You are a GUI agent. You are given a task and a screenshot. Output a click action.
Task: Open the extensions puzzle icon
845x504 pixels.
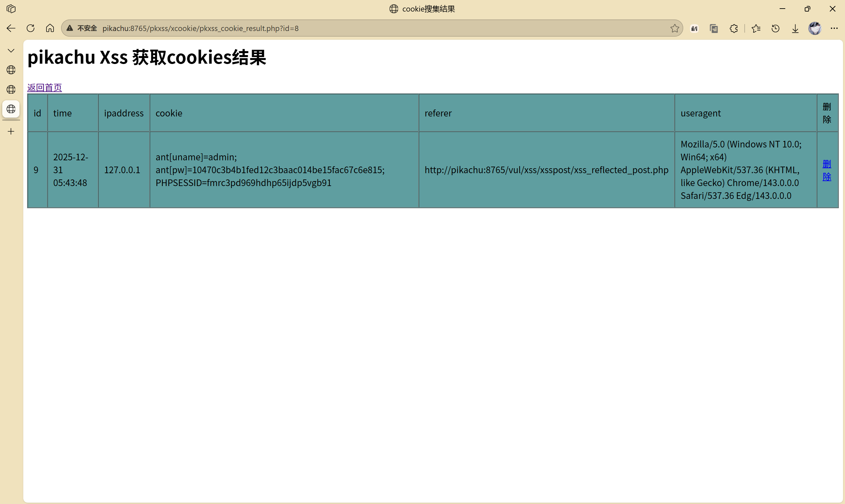click(x=733, y=28)
